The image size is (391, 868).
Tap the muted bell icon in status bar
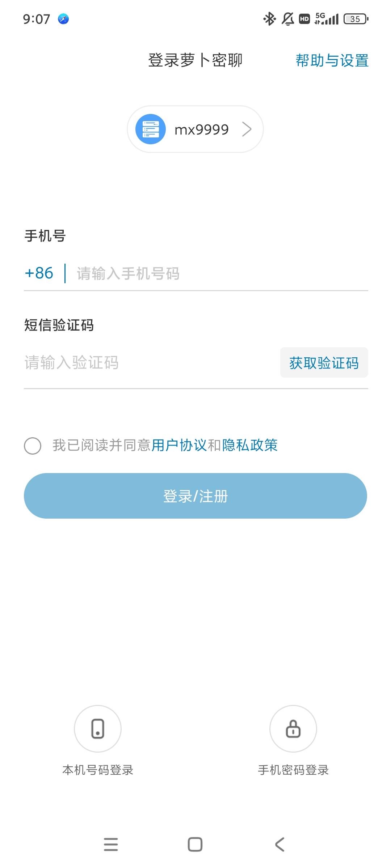(x=288, y=19)
